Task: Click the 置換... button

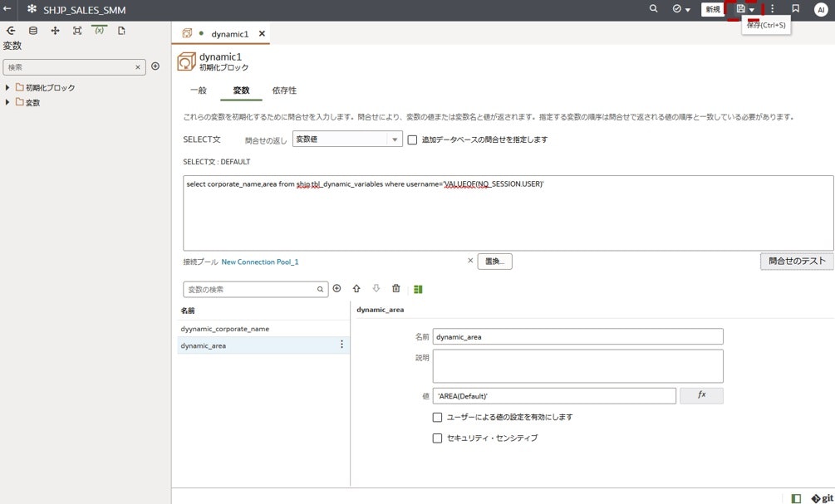Action: (494, 262)
